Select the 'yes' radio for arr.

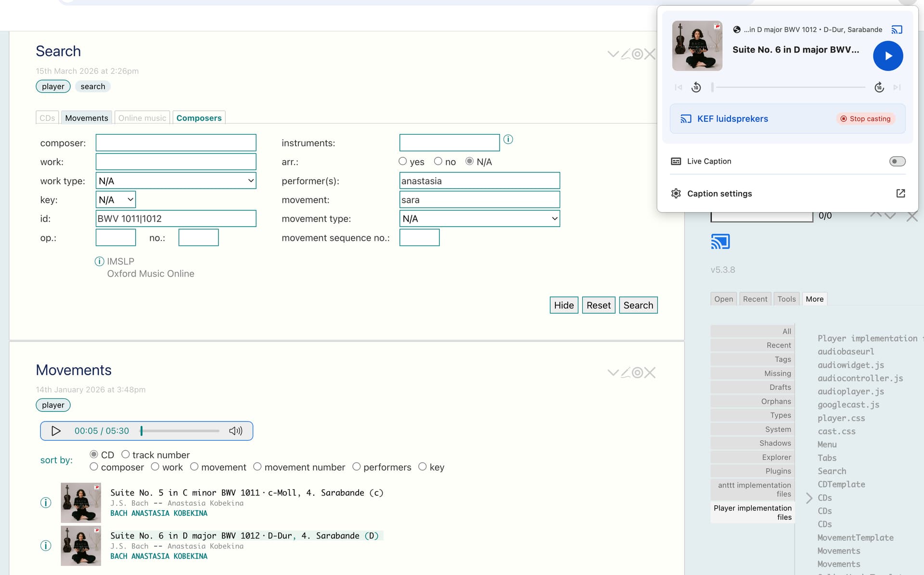403,162
